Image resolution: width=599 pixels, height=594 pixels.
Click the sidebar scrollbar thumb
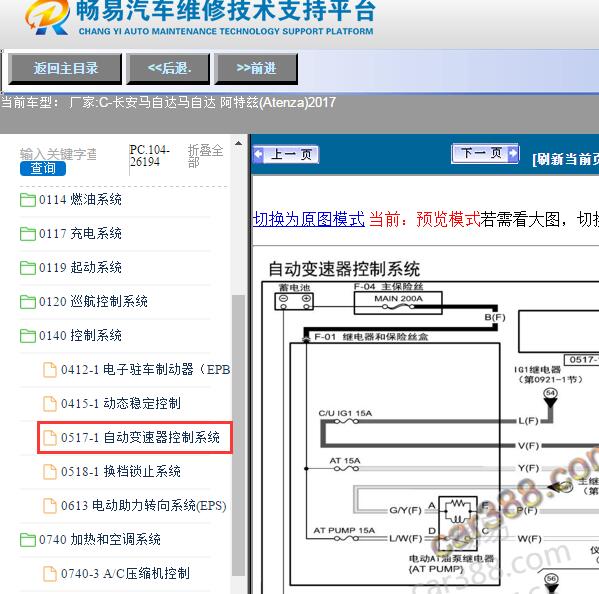pos(238,435)
